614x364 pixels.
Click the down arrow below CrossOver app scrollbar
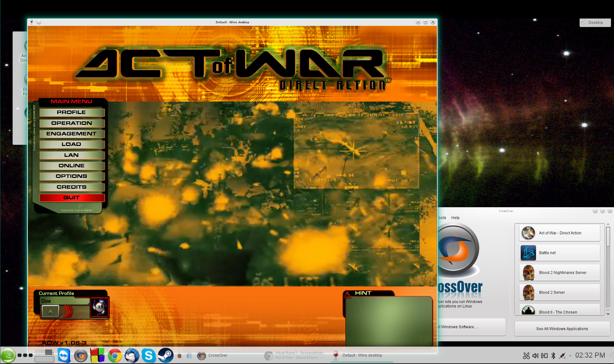(x=608, y=314)
